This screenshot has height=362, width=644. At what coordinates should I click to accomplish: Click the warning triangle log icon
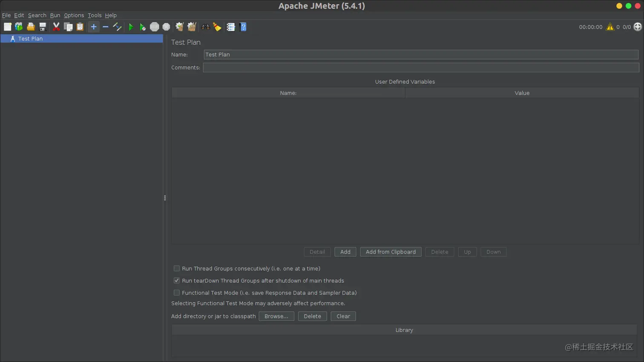[610, 27]
